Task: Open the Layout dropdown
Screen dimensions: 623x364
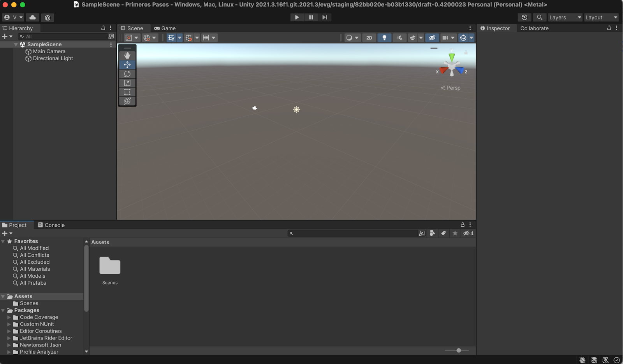Action: tap(601, 17)
